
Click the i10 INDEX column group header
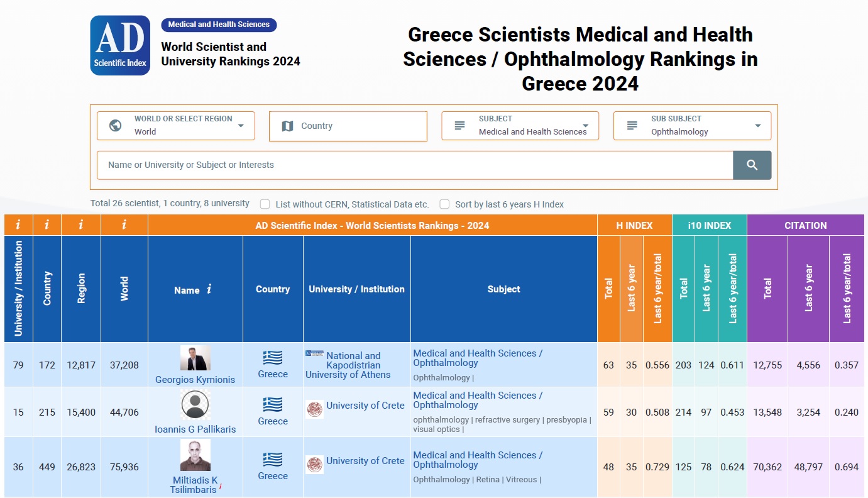710,225
